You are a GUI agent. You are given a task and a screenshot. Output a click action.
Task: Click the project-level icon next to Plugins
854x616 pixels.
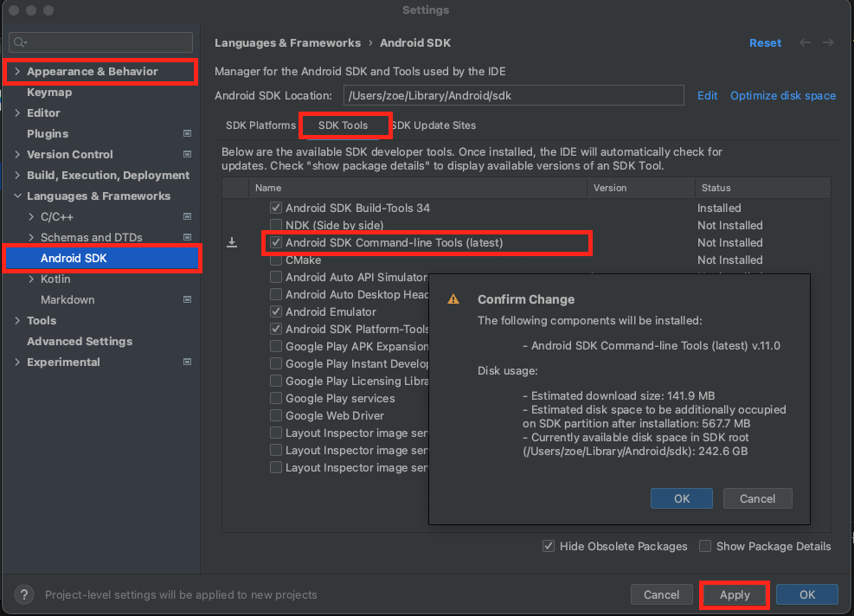187,134
